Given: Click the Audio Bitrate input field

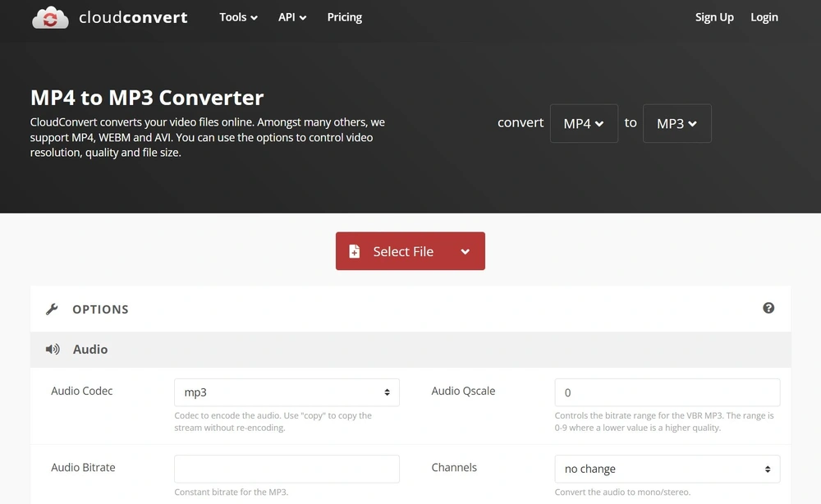Looking at the screenshot, I should pos(287,469).
